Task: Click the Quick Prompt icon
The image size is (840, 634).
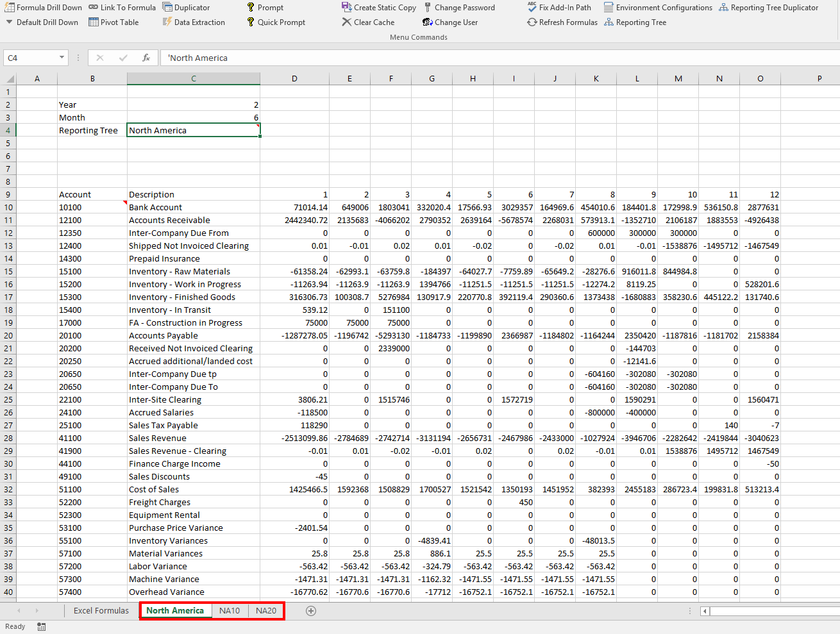Action: tap(251, 22)
